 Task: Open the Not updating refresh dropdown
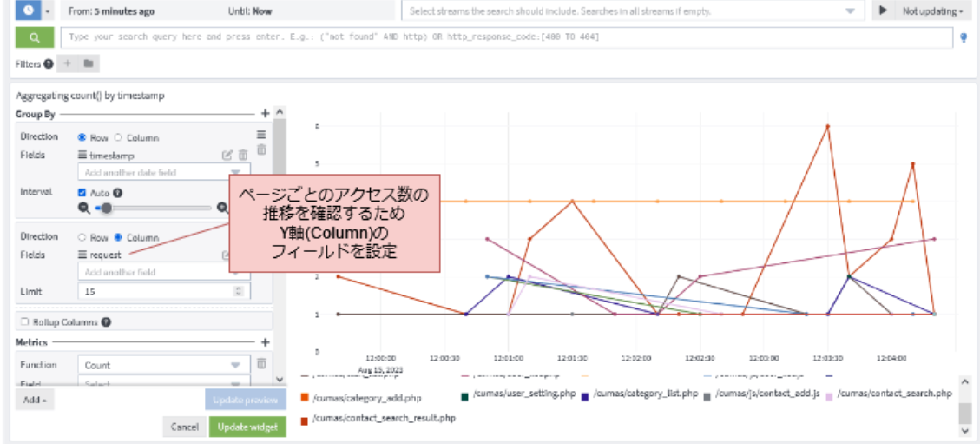(932, 10)
